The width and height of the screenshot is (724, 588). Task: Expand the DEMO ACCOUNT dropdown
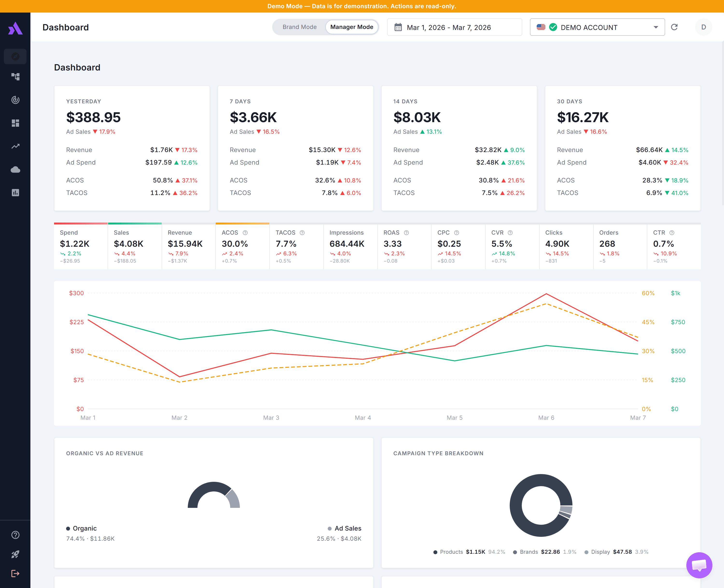coord(597,27)
